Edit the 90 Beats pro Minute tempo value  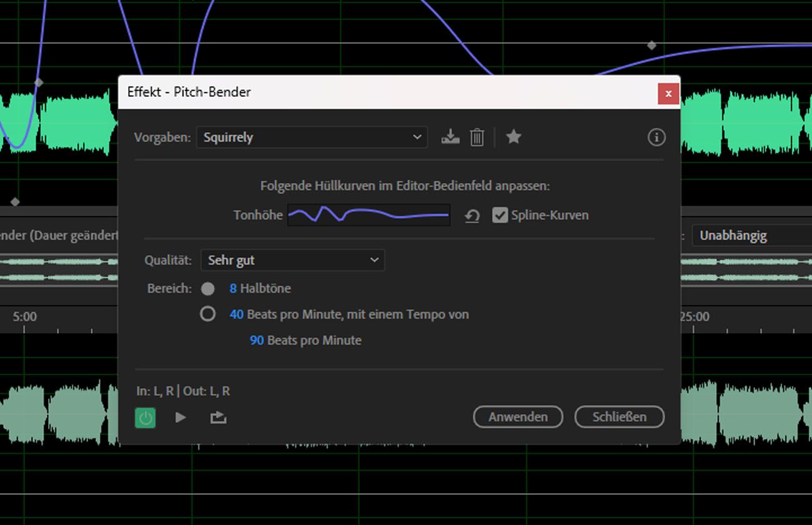point(257,341)
